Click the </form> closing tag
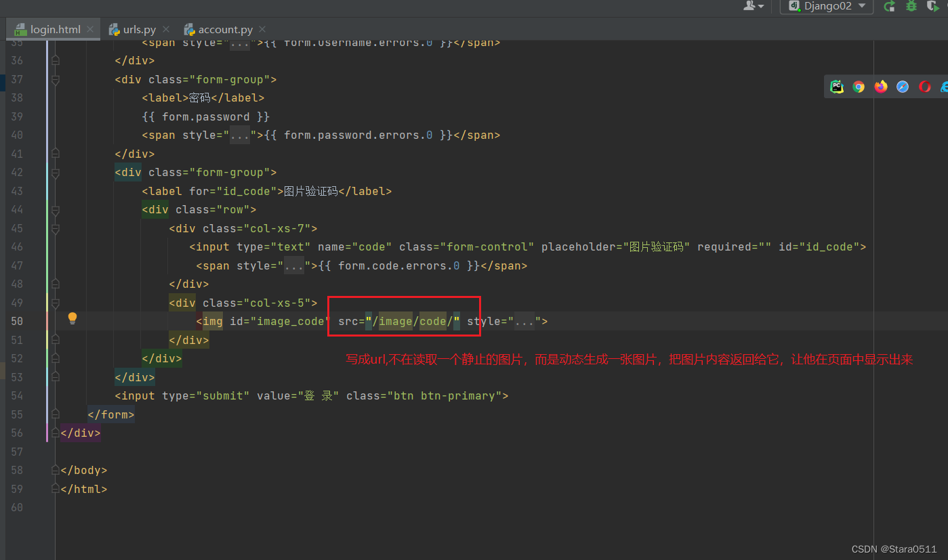Viewport: 948px width, 560px height. 111,414
